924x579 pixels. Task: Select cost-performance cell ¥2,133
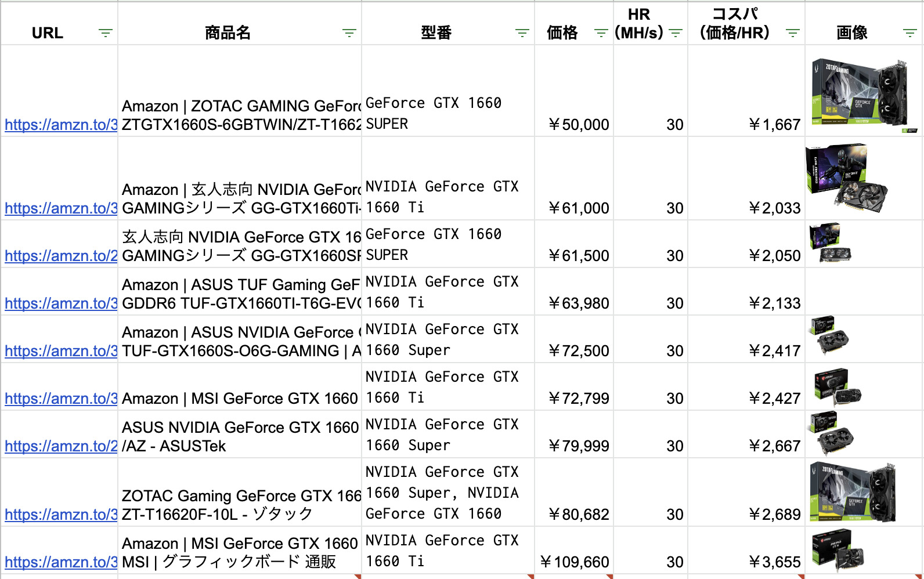(x=746, y=292)
